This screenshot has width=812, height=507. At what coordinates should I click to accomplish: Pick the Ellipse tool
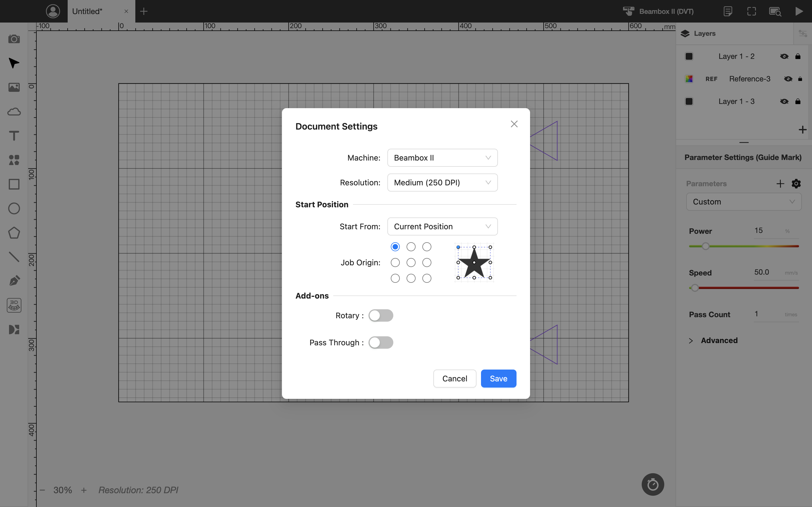point(14,208)
